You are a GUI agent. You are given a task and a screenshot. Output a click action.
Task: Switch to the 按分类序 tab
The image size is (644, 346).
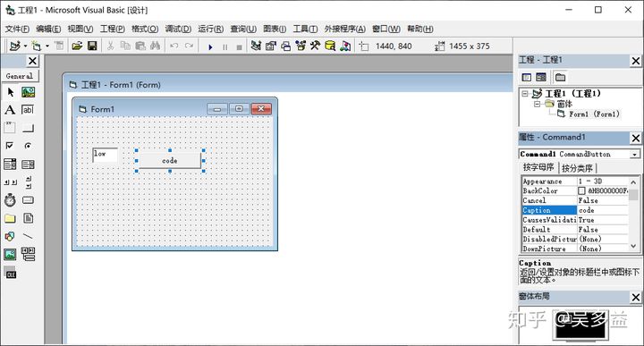pyautogui.click(x=577, y=168)
